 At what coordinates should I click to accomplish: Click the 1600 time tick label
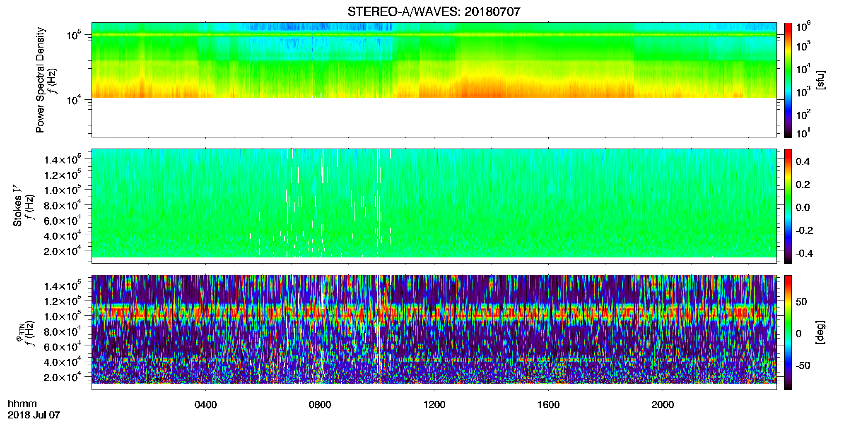point(548,405)
